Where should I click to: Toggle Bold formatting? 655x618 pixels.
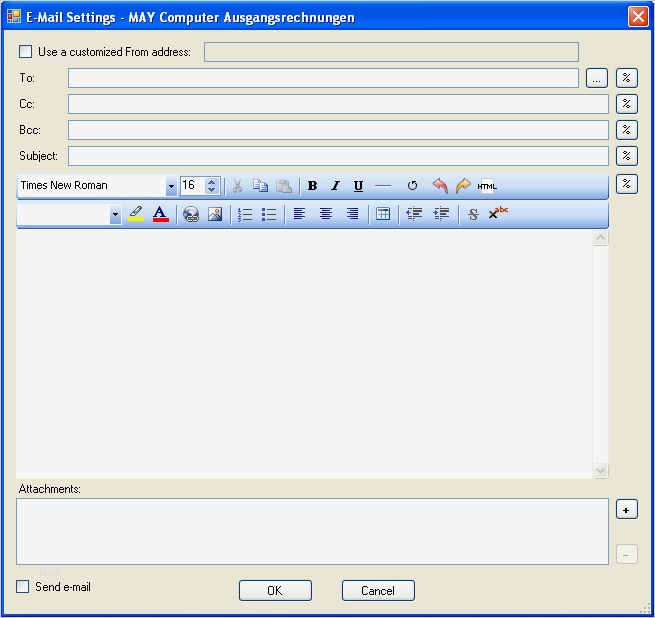(312, 186)
